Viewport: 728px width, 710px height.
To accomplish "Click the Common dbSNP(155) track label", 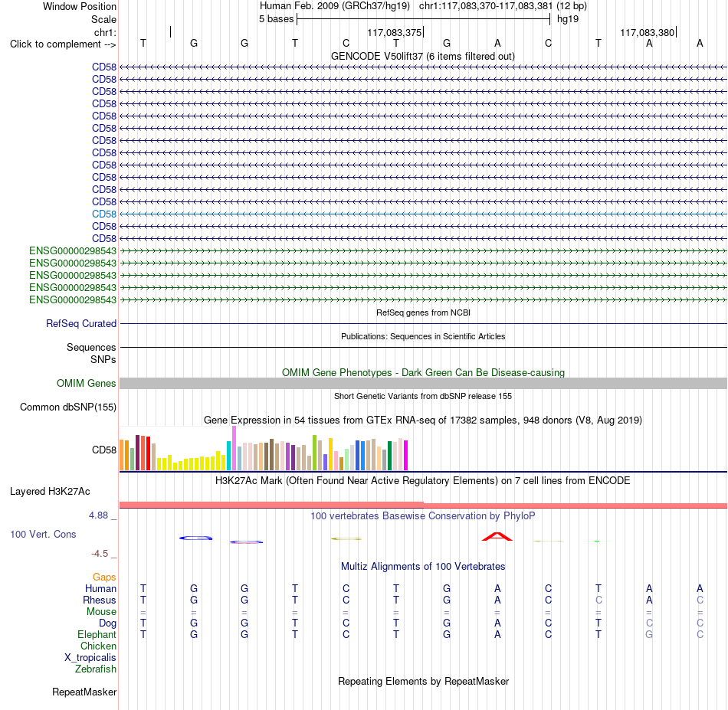I will (67, 407).
